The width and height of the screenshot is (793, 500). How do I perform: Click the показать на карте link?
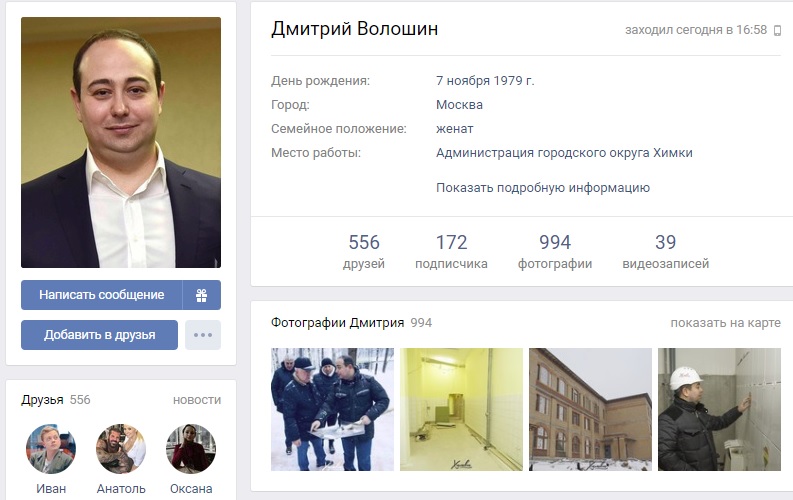725,323
